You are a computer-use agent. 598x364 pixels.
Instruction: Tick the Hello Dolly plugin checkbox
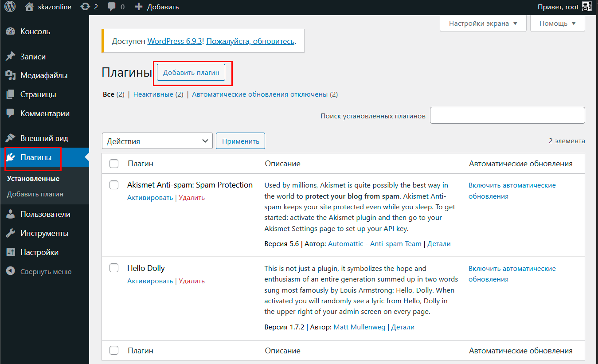pos(114,268)
